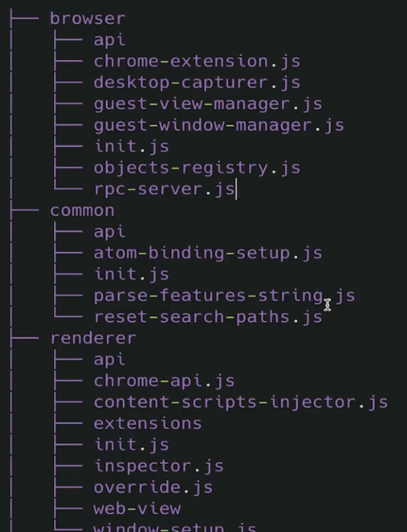Click the browser folder name
Image resolution: width=407 pixels, height=532 pixels.
87,18
